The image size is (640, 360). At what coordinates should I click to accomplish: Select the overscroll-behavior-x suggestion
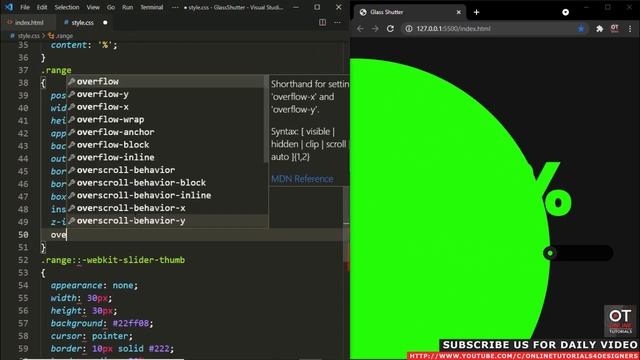coord(167,208)
